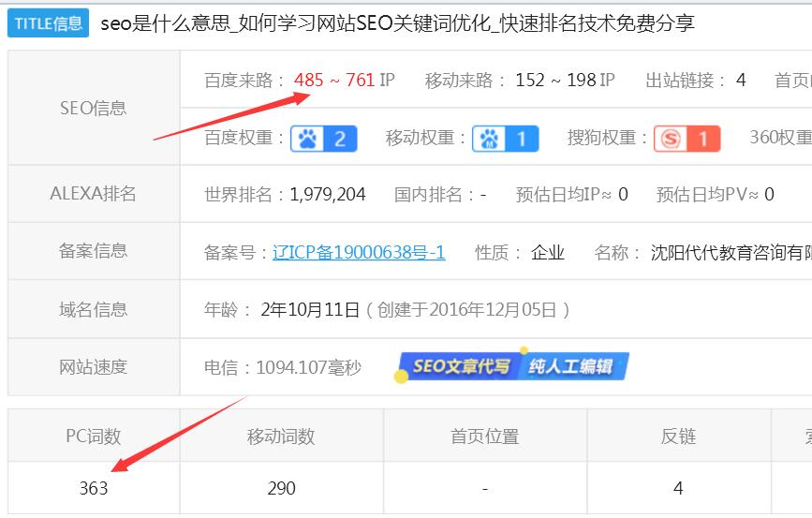Click the creation date text 创建于2016年12月05日
Image resolution: width=812 pixels, height=518 pixels.
(466, 310)
